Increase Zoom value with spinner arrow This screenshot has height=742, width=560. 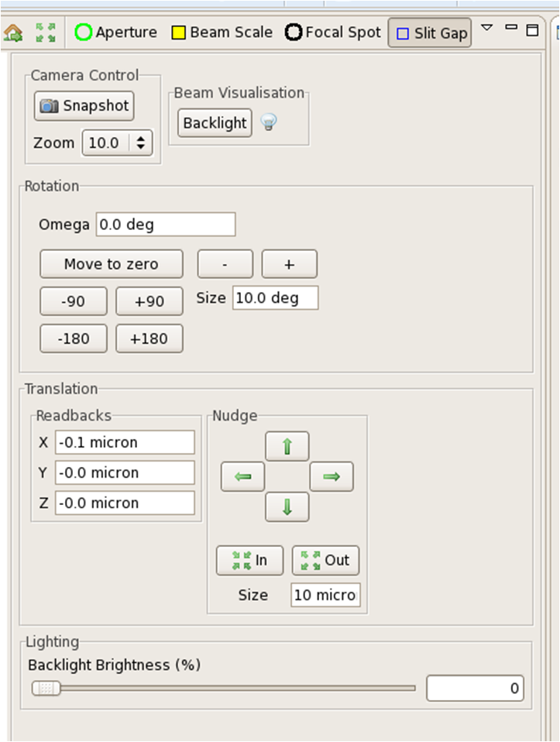(141, 138)
